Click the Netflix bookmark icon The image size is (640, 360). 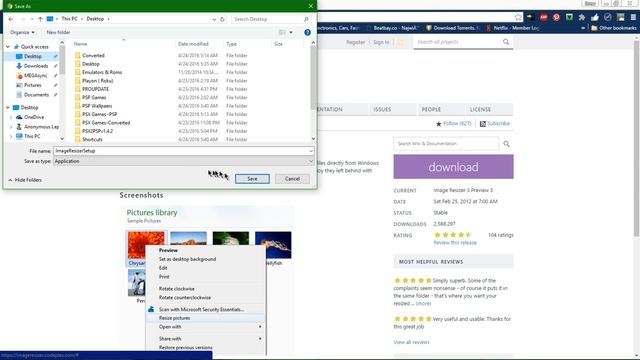[488, 28]
